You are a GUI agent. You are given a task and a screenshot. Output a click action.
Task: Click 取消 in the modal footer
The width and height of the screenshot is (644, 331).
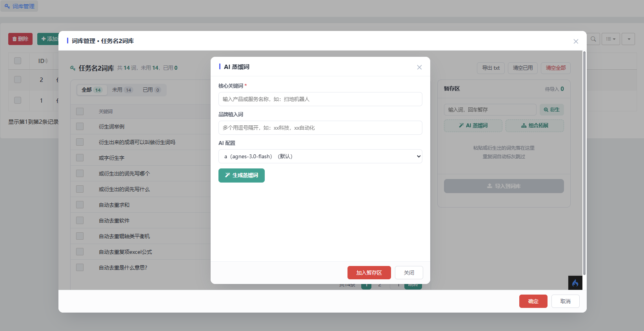tap(566, 301)
